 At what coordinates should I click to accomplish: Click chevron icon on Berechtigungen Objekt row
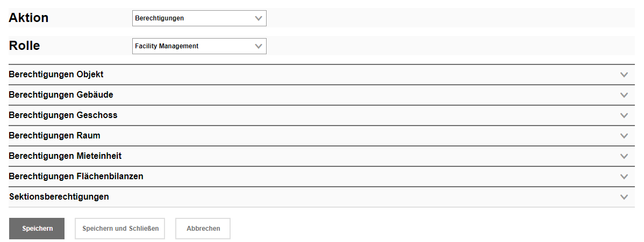pos(624,75)
